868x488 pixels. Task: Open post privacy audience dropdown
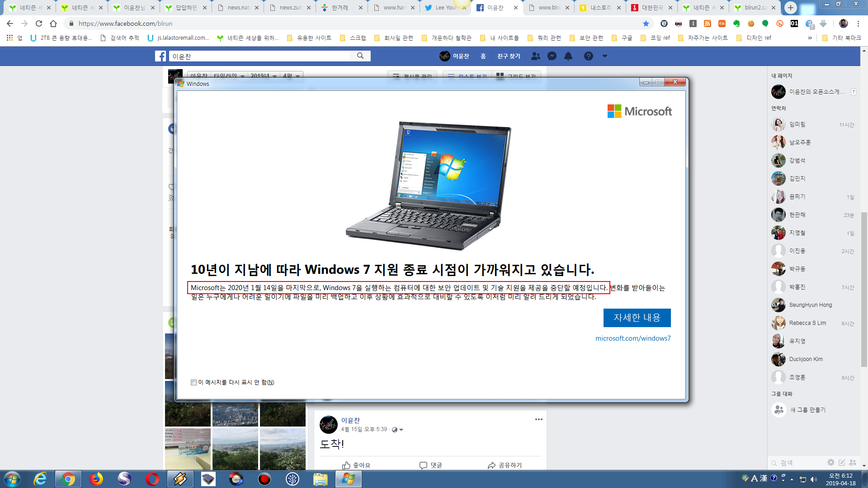(x=397, y=430)
